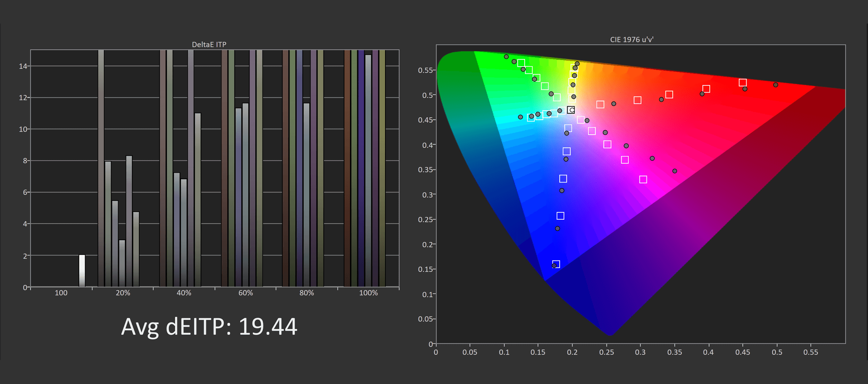Click the "14" y-axis tick label
Screen dimensions: 868x384
tap(23, 66)
